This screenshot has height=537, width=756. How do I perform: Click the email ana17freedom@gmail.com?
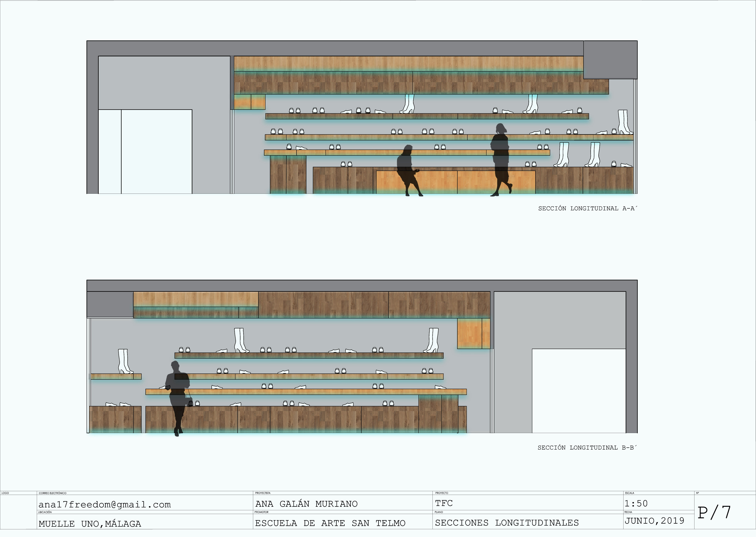tap(104, 504)
